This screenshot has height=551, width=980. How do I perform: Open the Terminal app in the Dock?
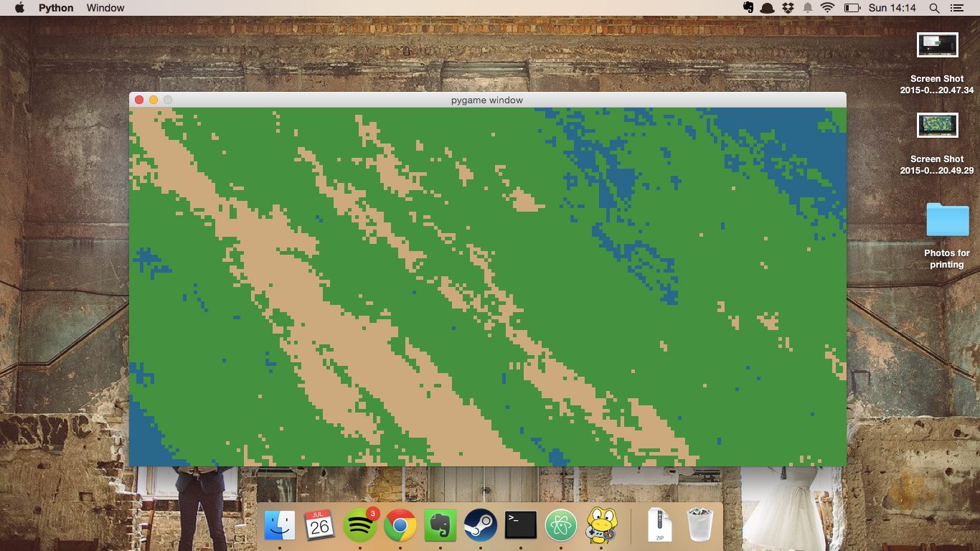(520, 525)
